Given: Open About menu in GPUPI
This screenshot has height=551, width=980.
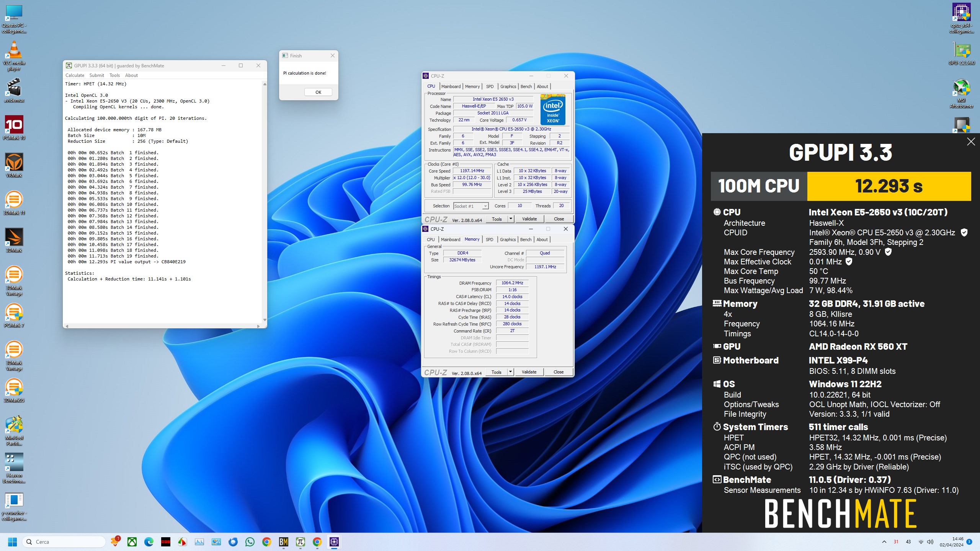Looking at the screenshot, I should click(x=131, y=75).
